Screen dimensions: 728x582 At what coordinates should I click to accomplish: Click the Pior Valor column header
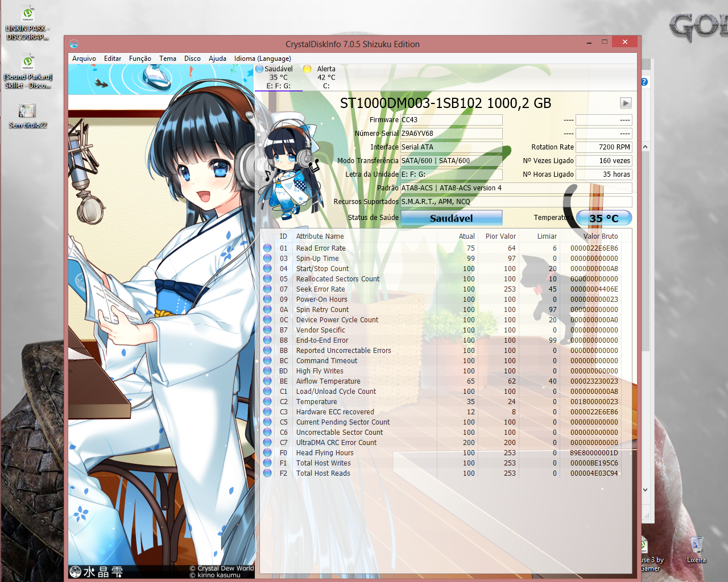pyautogui.click(x=500, y=236)
